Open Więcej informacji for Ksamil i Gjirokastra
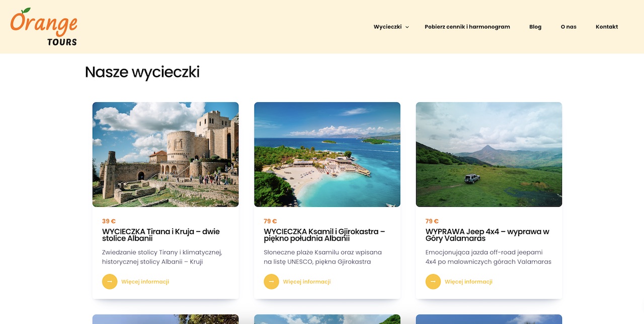This screenshot has width=644, height=324. pyautogui.click(x=307, y=282)
